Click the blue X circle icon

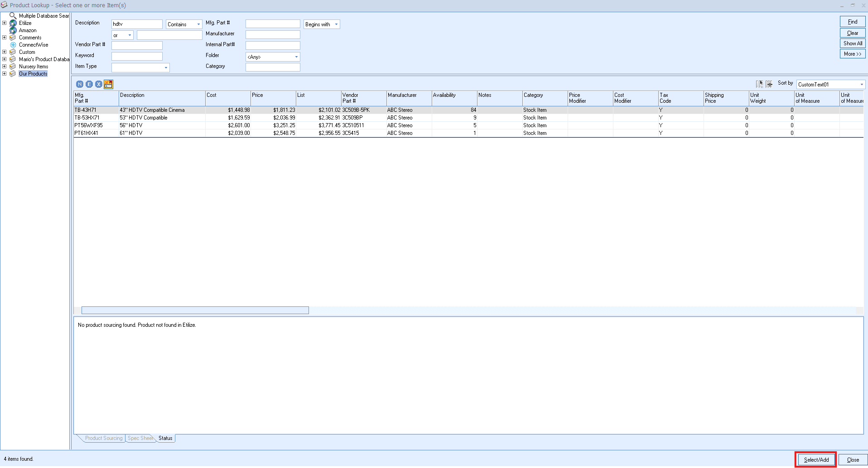[x=99, y=84]
